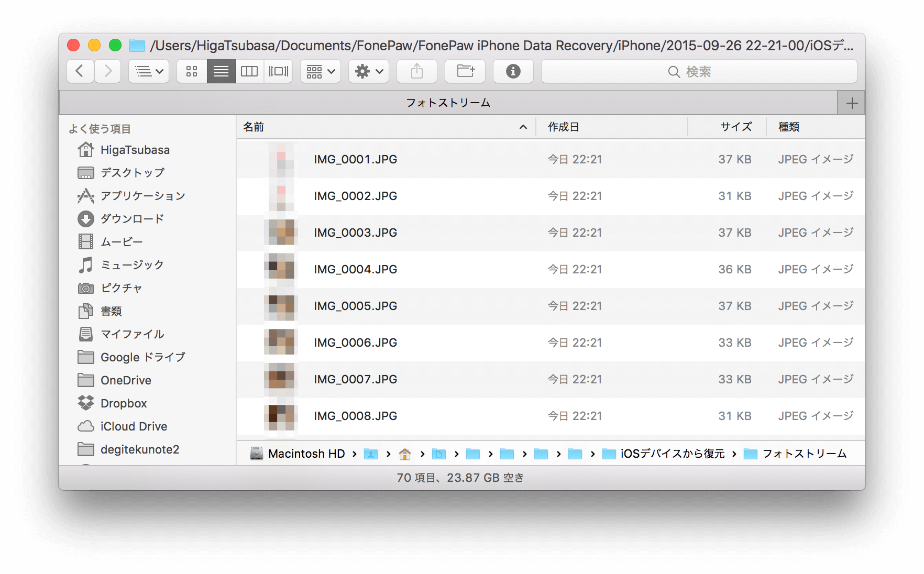The width and height of the screenshot is (924, 574).
Task: Switch to column view
Action: click(249, 71)
